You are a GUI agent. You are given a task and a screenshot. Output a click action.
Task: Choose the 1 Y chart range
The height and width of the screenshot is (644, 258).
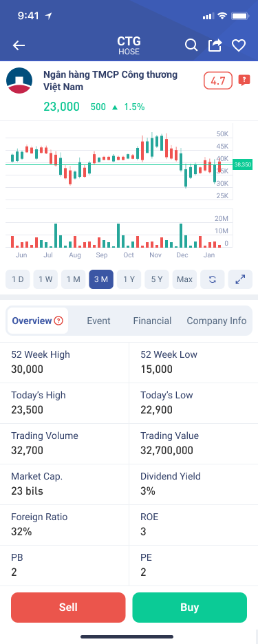coord(129,279)
